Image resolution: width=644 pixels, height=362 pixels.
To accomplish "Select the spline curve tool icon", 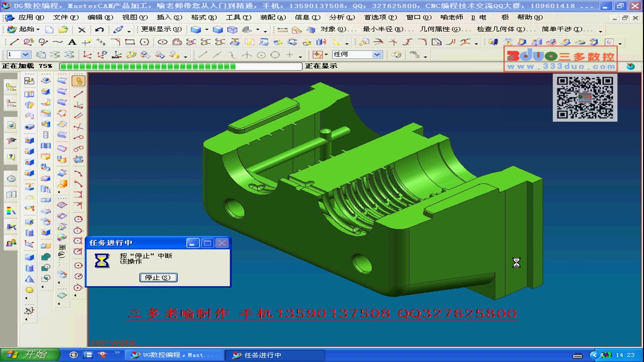I will 57,42.
